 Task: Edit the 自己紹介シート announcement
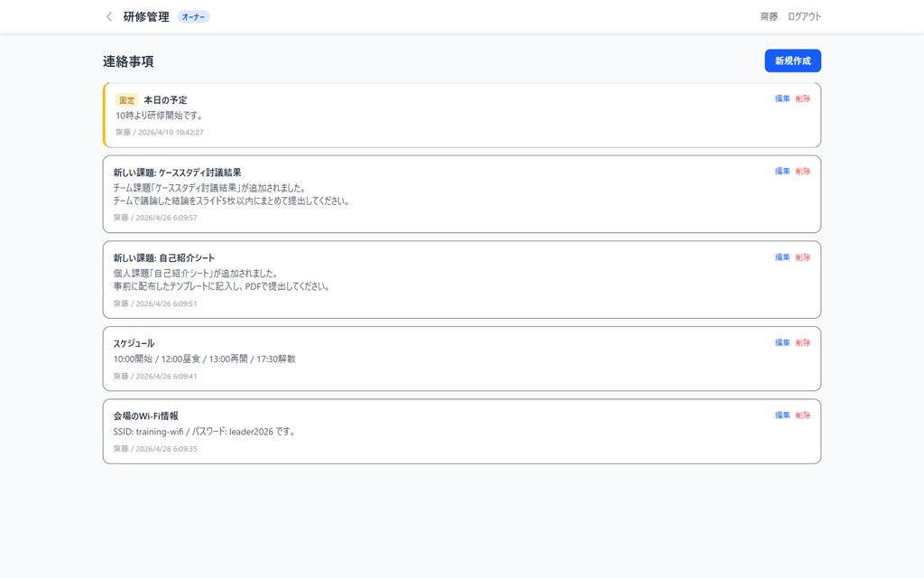pos(781,256)
